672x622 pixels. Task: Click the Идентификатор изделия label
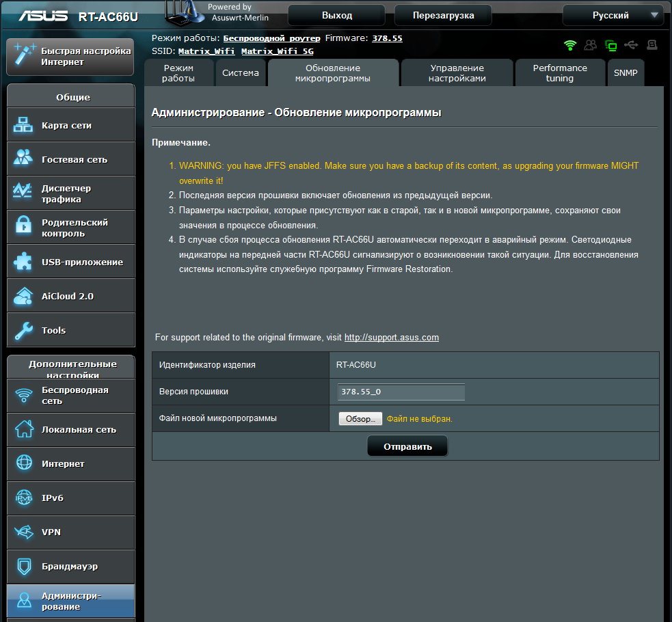point(207,365)
